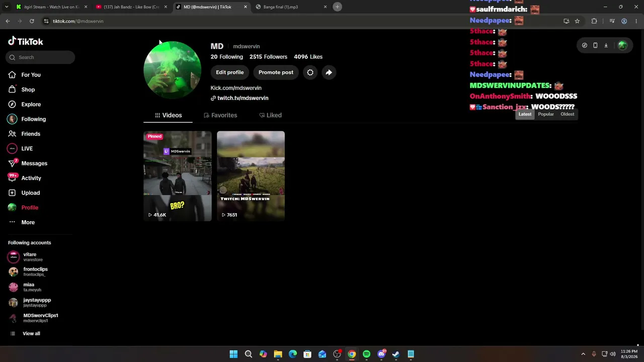This screenshot has width=644, height=362.
Task: Expand View all following accounts
Action: pos(25,333)
